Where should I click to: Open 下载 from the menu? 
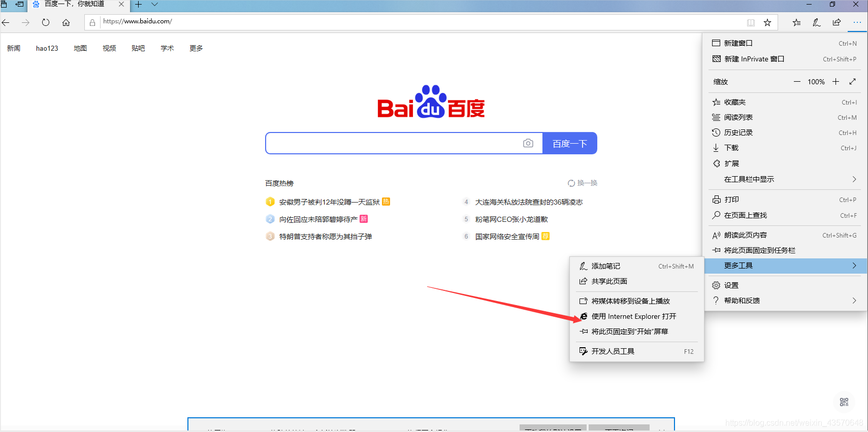pyautogui.click(x=785, y=148)
